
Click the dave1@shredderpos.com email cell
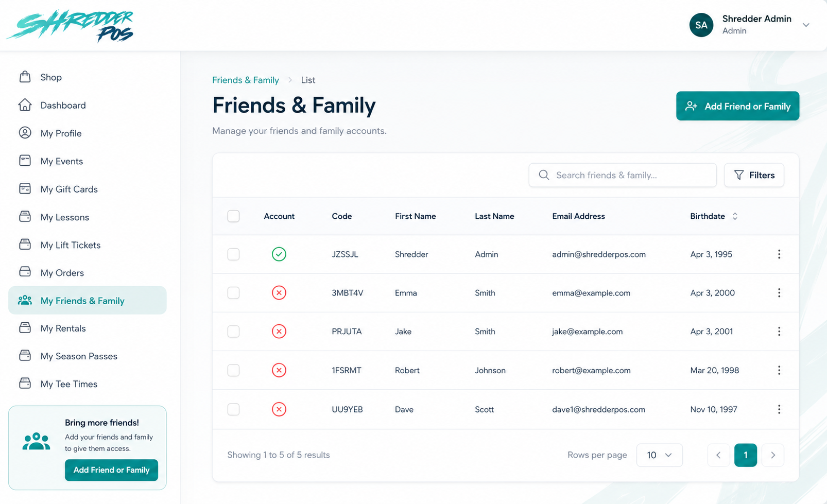pos(598,409)
